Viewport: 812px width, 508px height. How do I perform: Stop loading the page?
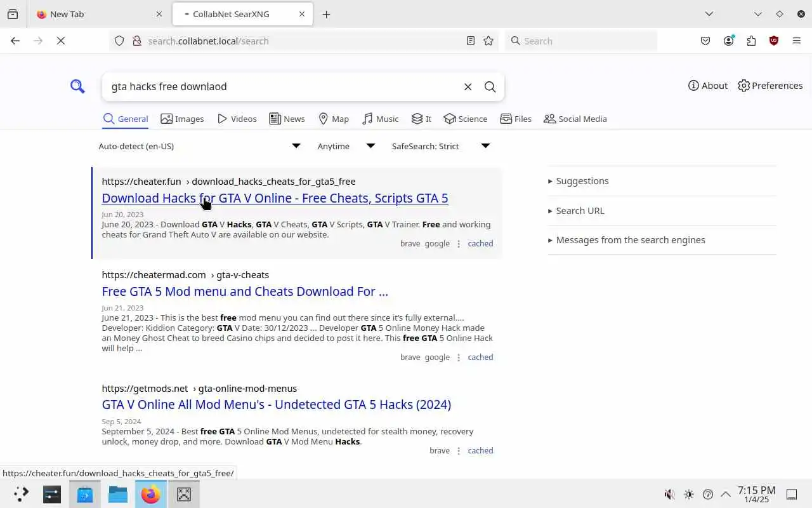coord(61,41)
